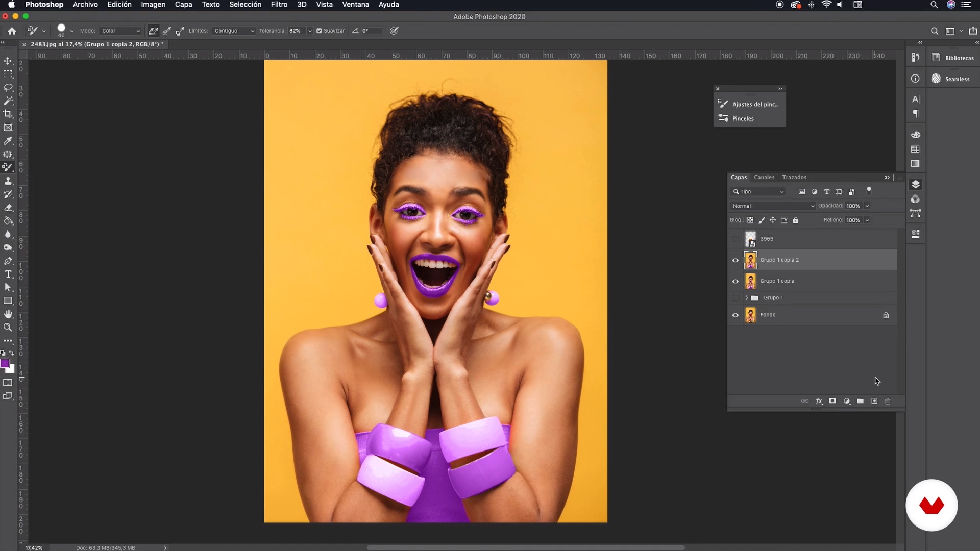Select the Hand tool
Image resolution: width=980 pixels, height=551 pixels.
click(8, 314)
